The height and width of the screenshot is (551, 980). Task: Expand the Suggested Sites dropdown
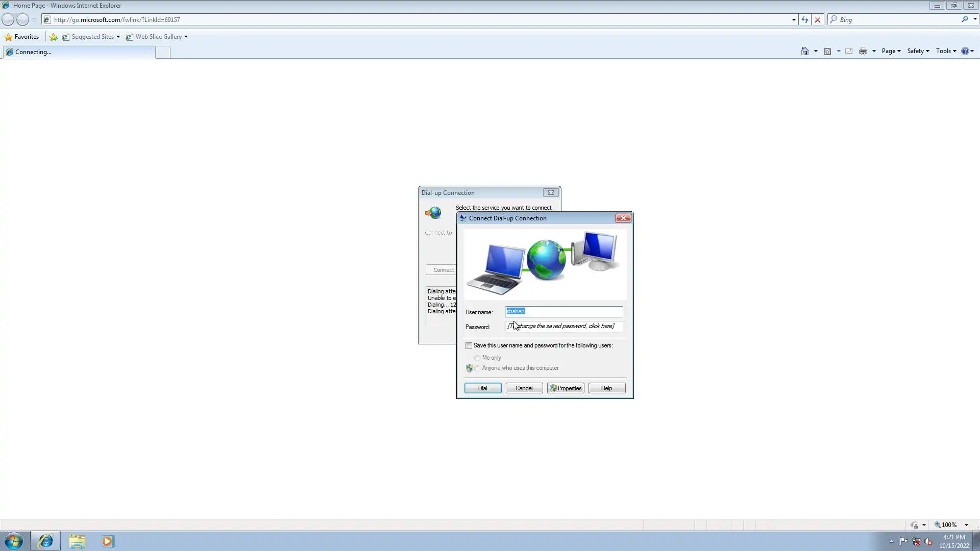[x=118, y=37]
